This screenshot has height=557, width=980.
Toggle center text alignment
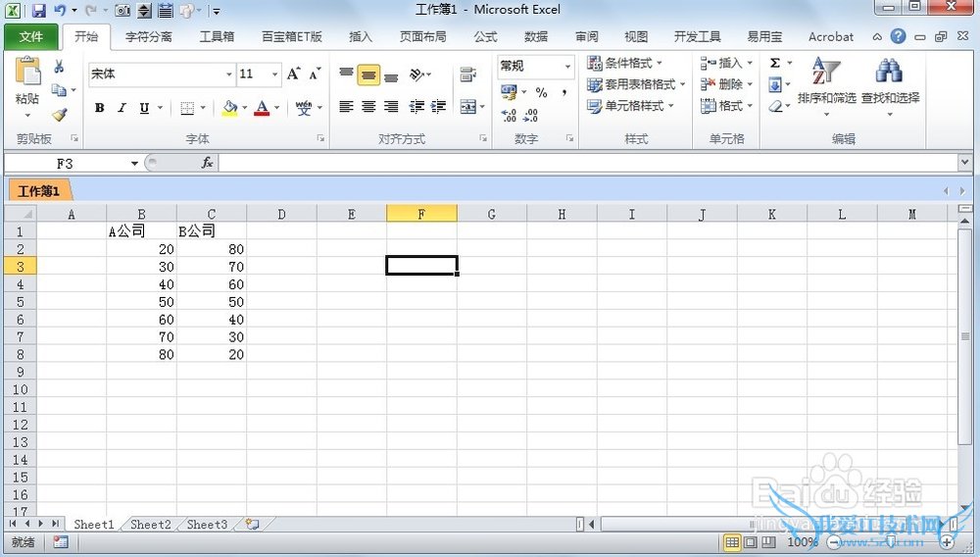pos(368,107)
